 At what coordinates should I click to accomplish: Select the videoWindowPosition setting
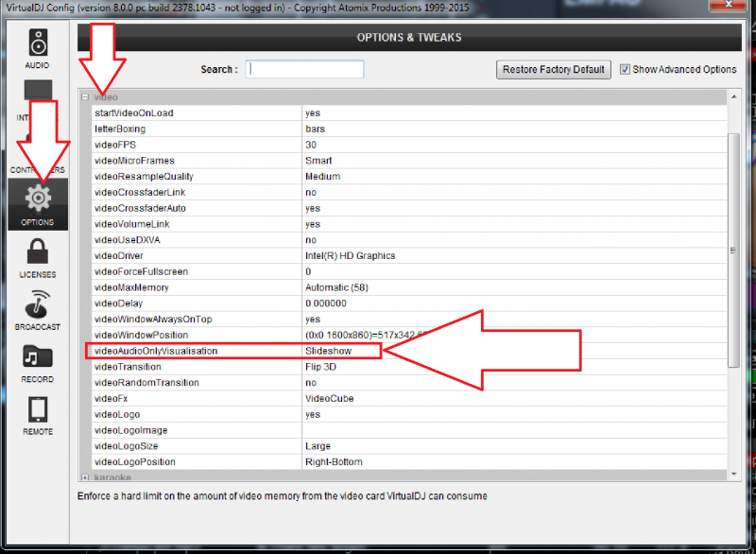(141, 335)
